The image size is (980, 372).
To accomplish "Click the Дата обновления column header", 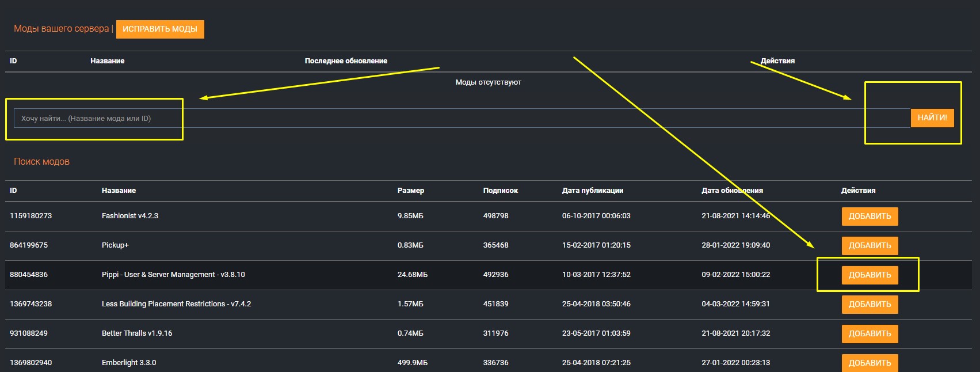I will [732, 191].
